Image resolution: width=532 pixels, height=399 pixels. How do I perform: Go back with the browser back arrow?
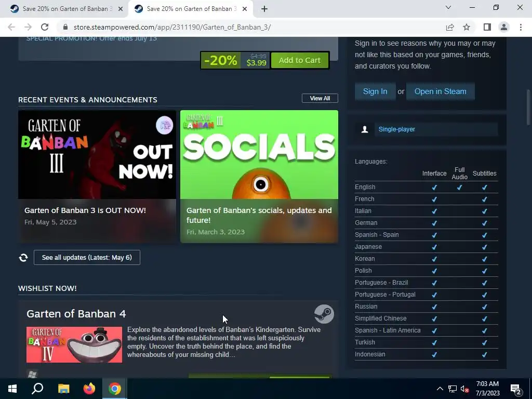[x=11, y=27]
